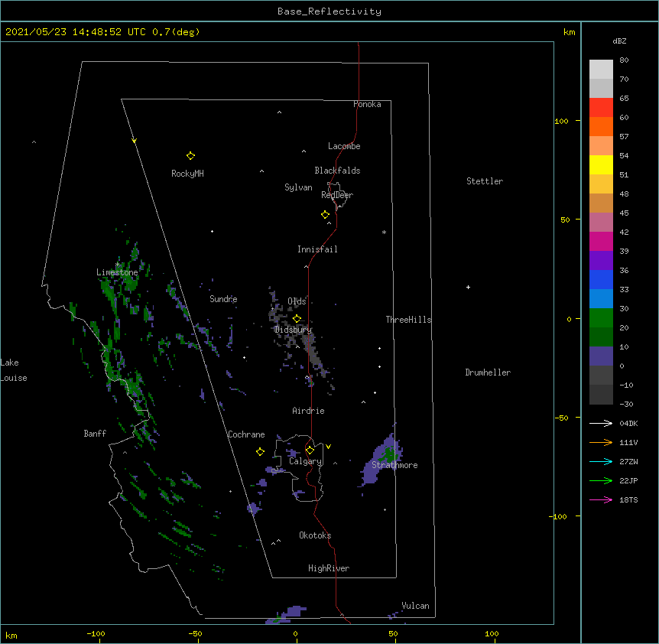Click the Olds map label
This screenshot has width=659, height=644.
pyautogui.click(x=297, y=301)
